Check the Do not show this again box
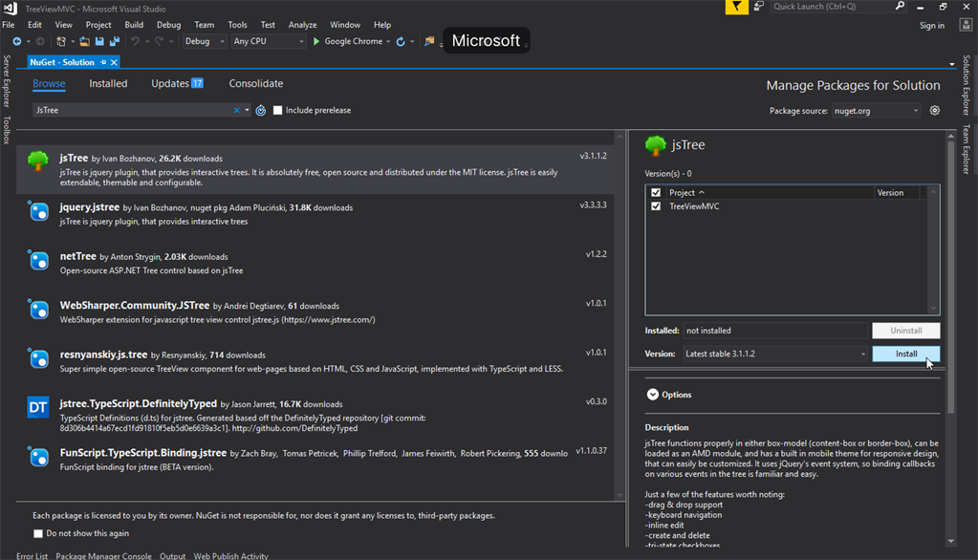This screenshot has width=978, height=560. [x=38, y=533]
